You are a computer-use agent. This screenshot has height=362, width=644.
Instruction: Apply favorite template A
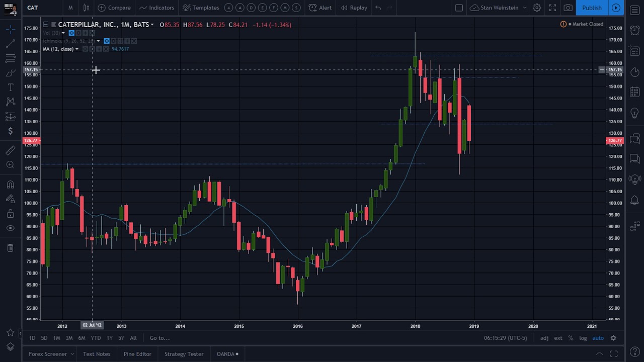pyautogui.click(x=239, y=8)
